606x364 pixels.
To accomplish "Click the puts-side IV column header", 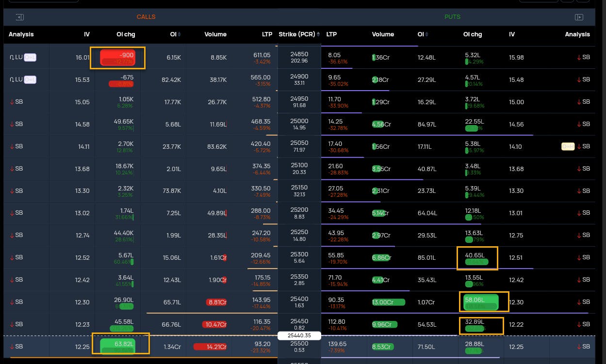I will click(x=512, y=34).
